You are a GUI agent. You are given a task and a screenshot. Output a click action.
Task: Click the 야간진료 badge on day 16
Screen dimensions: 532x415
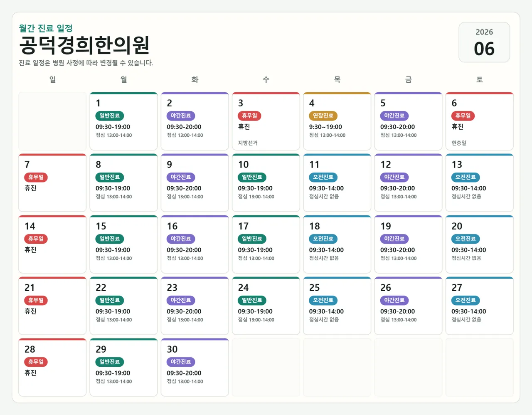click(181, 239)
